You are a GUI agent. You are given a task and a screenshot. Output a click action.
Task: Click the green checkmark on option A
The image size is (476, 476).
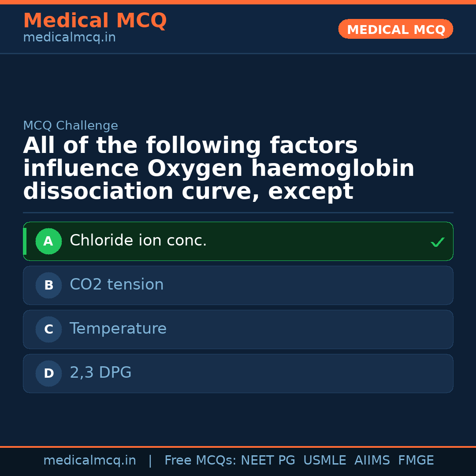coord(437,242)
